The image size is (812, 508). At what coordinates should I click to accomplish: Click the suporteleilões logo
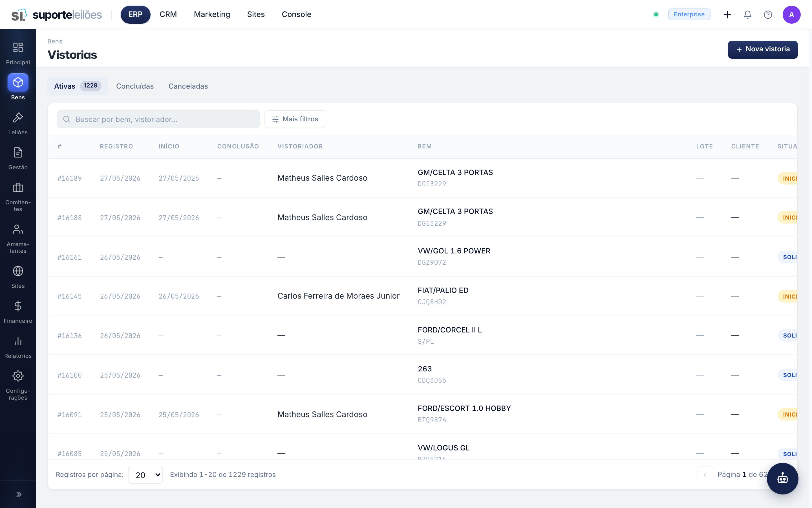(57, 15)
